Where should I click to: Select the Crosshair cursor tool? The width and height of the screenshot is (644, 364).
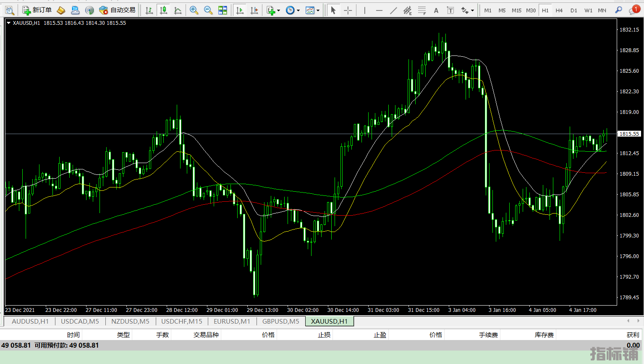[x=348, y=10]
